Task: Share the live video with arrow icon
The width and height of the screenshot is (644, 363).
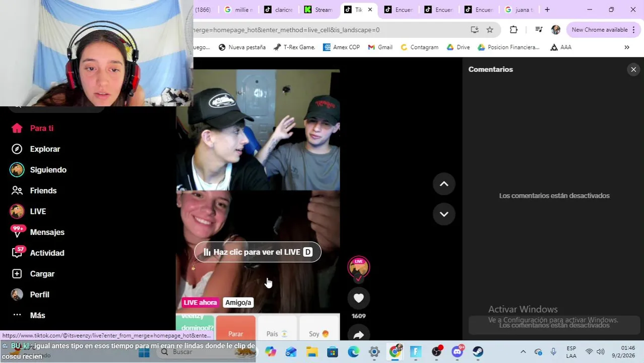Action: 358,335
